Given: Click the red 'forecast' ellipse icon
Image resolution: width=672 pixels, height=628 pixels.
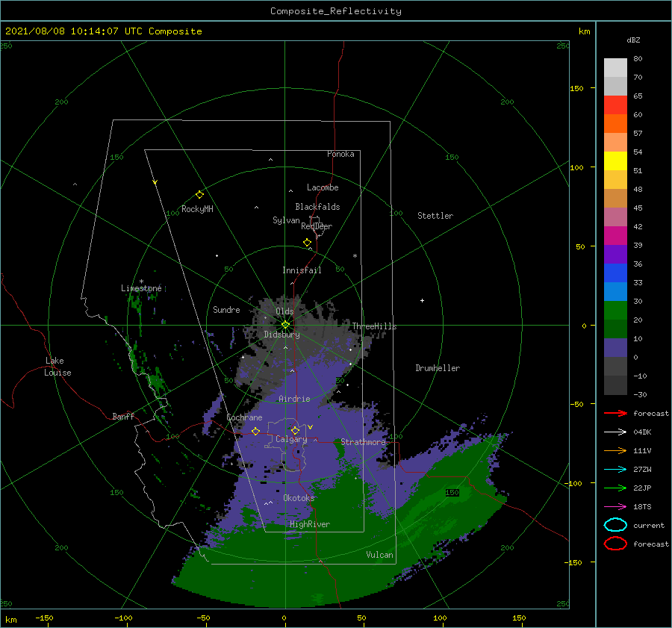Looking at the screenshot, I should [x=615, y=544].
